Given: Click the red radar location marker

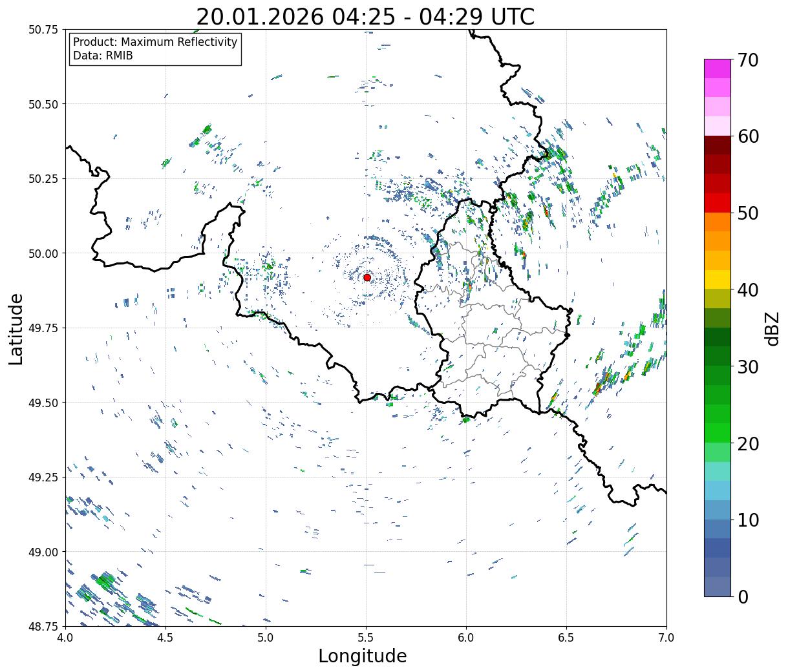Looking at the screenshot, I should point(367,277).
